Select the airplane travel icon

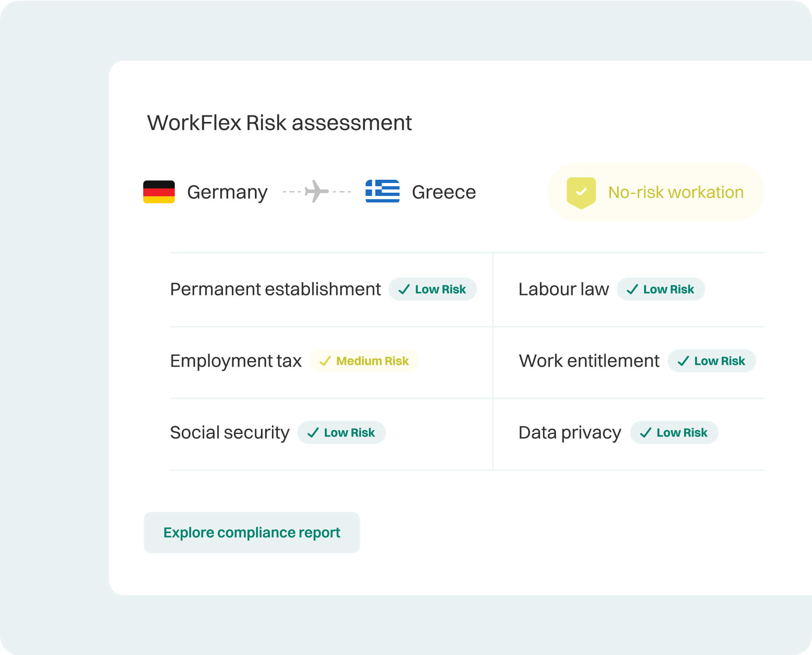coord(317,191)
